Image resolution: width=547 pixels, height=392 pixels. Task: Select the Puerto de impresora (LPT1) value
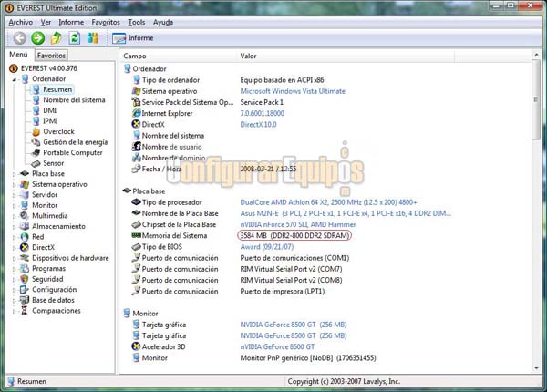(283, 291)
